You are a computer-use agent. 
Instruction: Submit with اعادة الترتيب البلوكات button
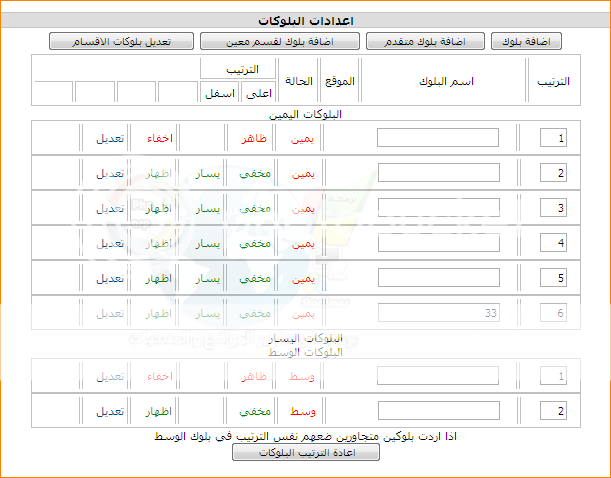coord(306,453)
